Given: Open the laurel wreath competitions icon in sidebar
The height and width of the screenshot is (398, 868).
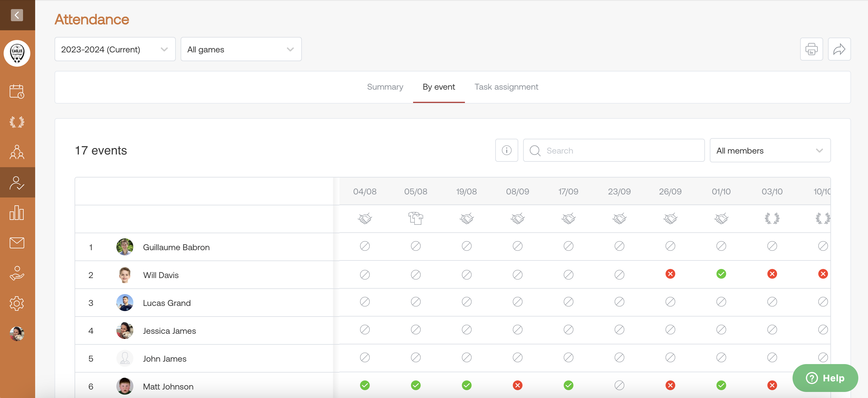Looking at the screenshot, I should pos(17,122).
